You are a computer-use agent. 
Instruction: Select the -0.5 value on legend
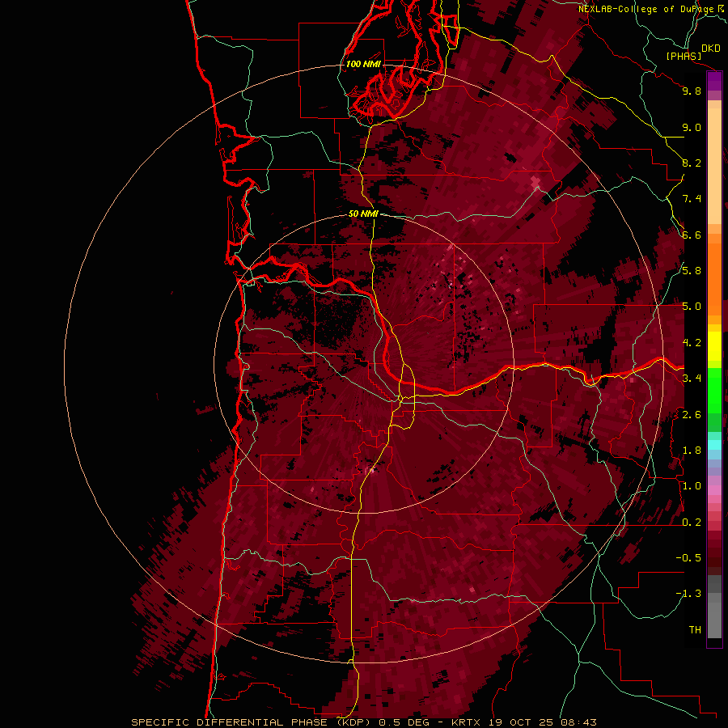(x=688, y=558)
